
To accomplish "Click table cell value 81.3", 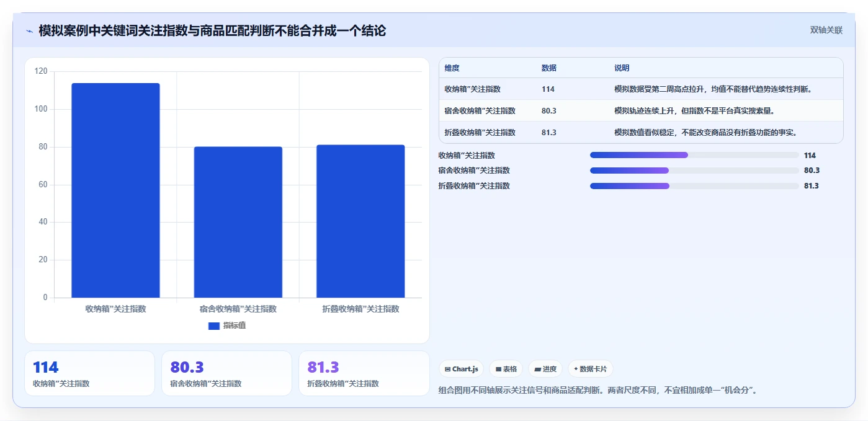I will coord(549,133).
